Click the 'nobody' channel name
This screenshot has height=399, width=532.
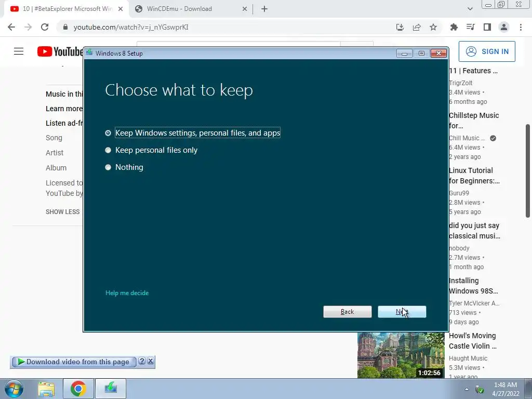pyautogui.click(x=459, y=248)
